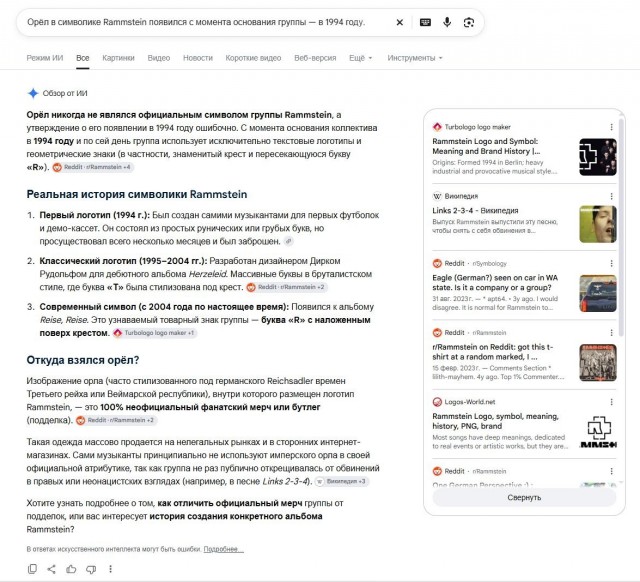Click the AI overview sparkle icon

pos(33,93)
